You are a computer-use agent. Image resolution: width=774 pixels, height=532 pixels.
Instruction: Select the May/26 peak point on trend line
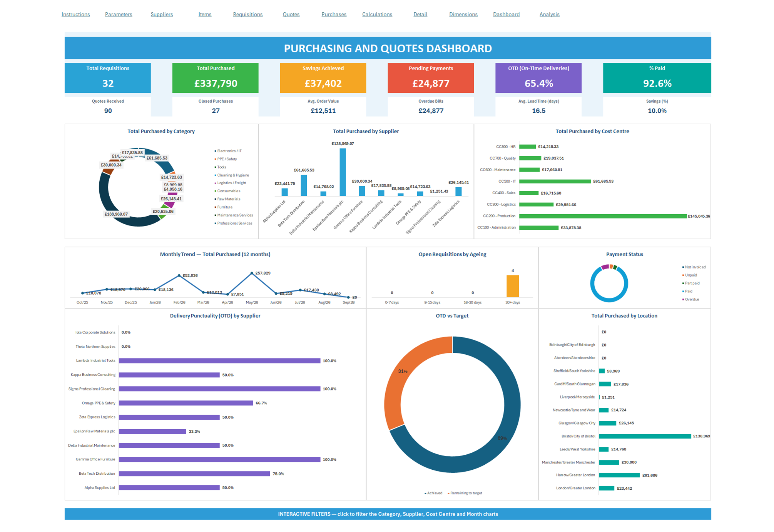[x=252, y=273]
